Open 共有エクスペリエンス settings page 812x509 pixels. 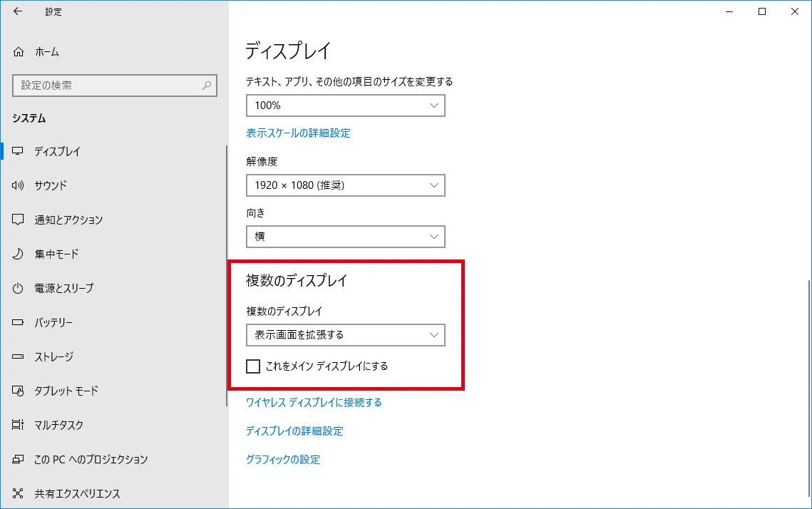tap(77, 493)
